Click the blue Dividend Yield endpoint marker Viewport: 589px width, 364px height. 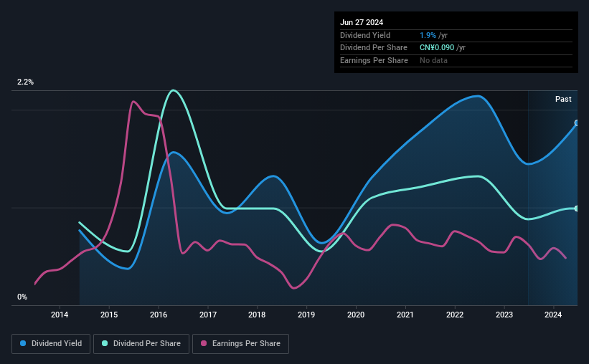tap(577, 123)
